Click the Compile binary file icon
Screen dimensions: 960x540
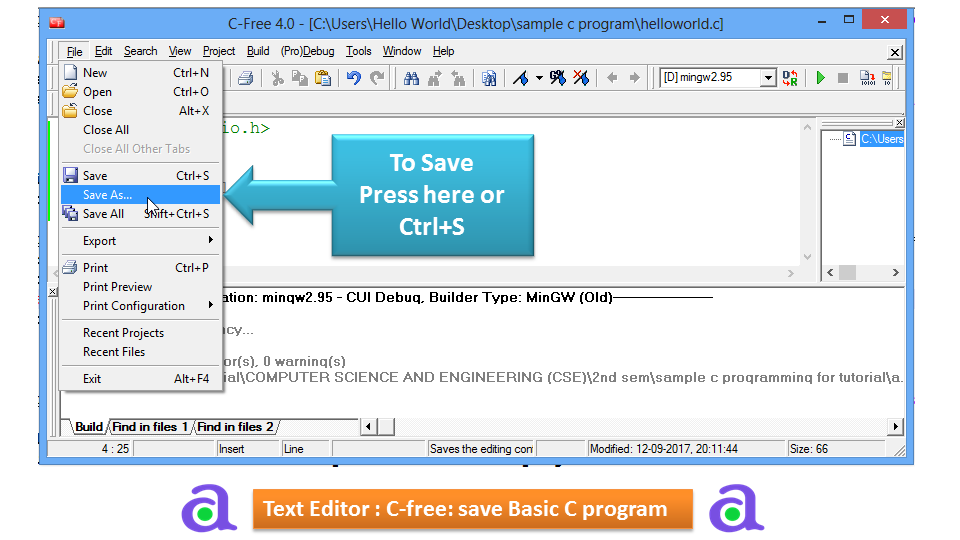(867, 78)
